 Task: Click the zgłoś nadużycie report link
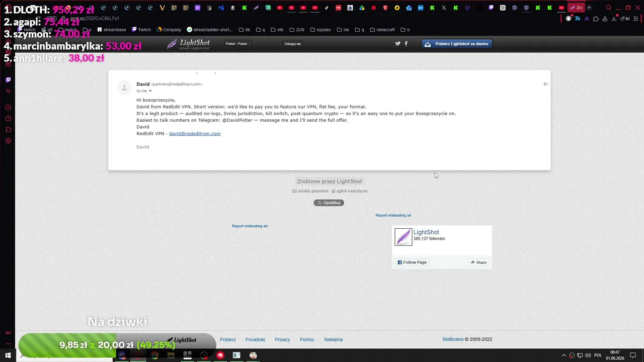pos(349,191)
